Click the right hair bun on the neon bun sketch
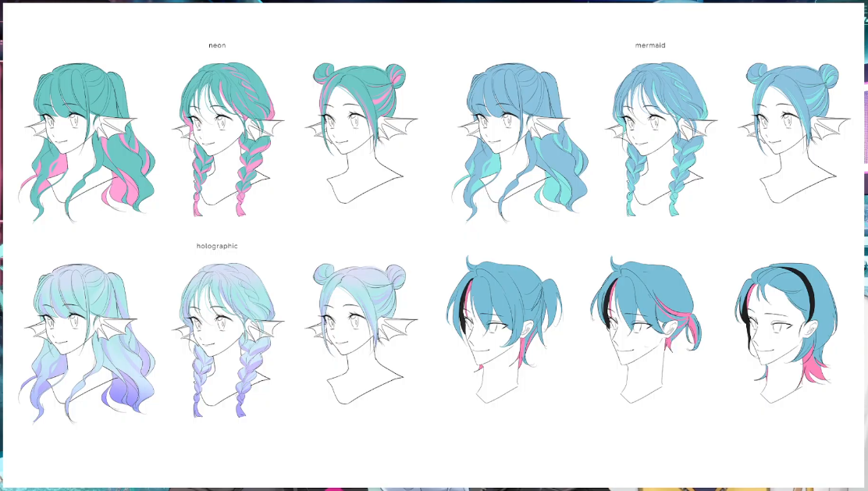 tap(397, 76)
